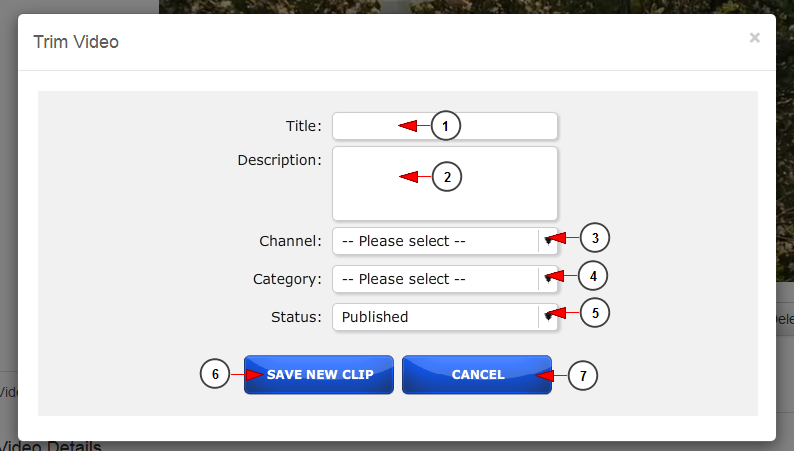794x451 pixels.
Task: Click the callout circle numbered 5
Action: pos(594,313)
